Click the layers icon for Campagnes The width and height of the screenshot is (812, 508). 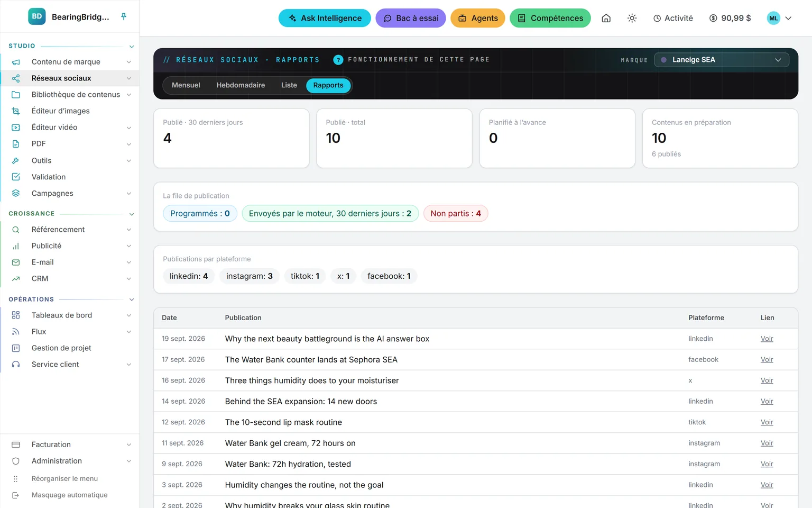point(16,193)
